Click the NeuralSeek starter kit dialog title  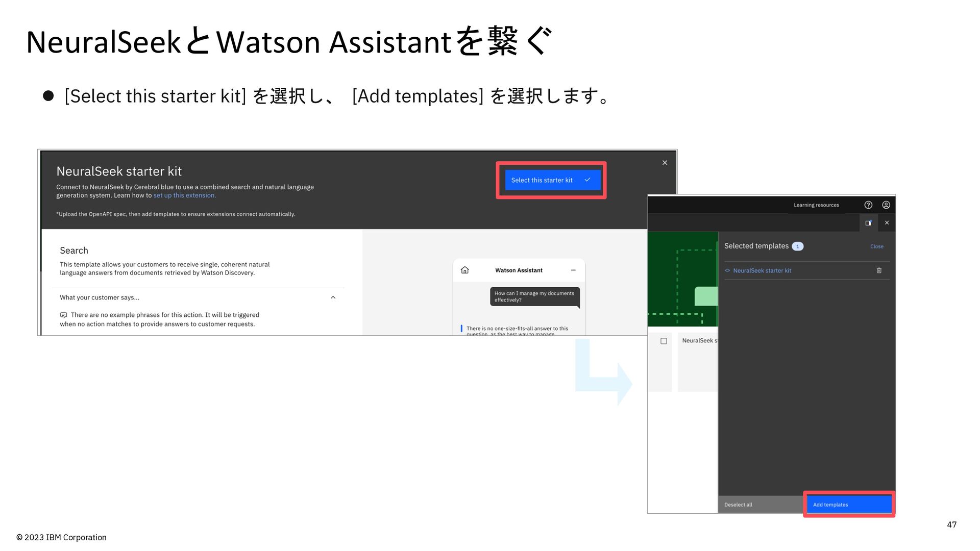119,171
